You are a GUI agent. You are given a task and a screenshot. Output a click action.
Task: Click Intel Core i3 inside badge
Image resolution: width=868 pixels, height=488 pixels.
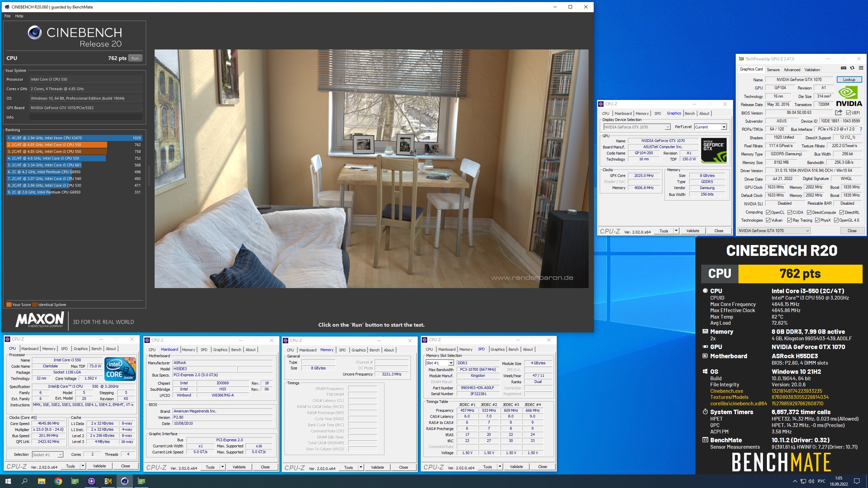[120, 369]
